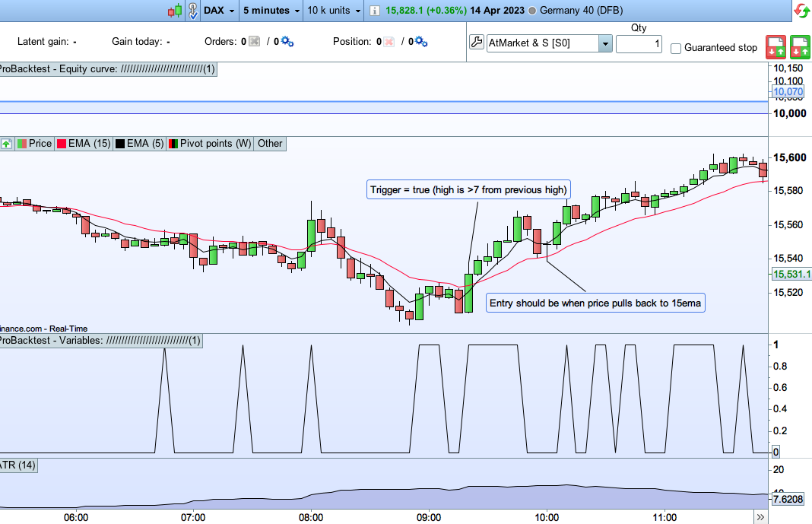Click the Germany 40 (DFB) market name
Viewport: 812px width, 524px height.
tap(581, 11)
